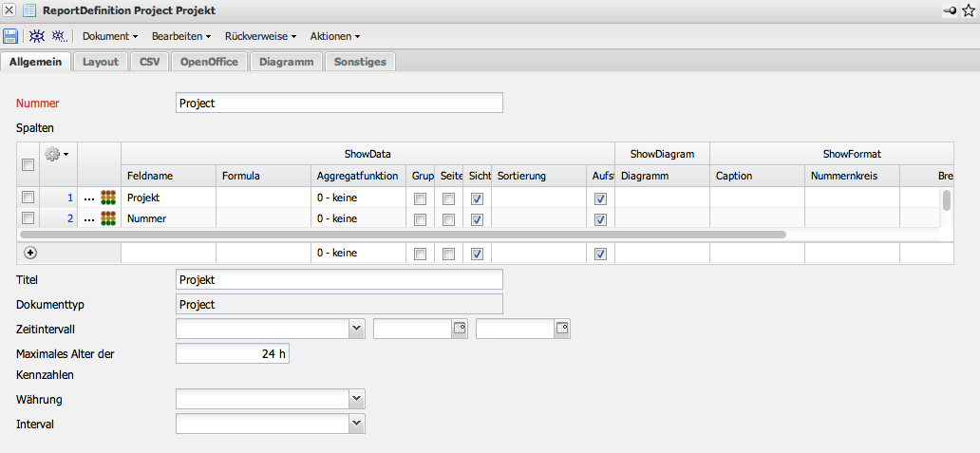This screenshot has width=980, height=453.
Task: Toggle the Sicht checkbox in Projekt row
Action: [x=478, y=198]
